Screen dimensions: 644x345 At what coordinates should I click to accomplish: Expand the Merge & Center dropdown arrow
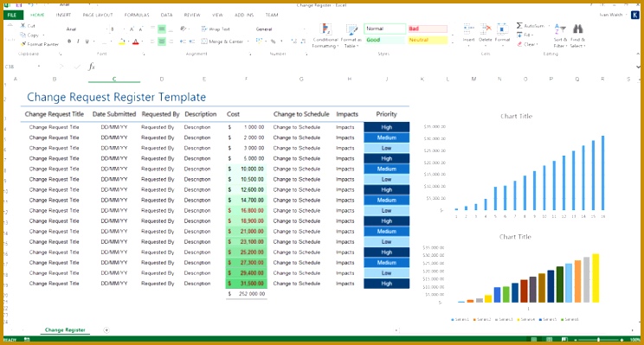click(x=248, y=42)
